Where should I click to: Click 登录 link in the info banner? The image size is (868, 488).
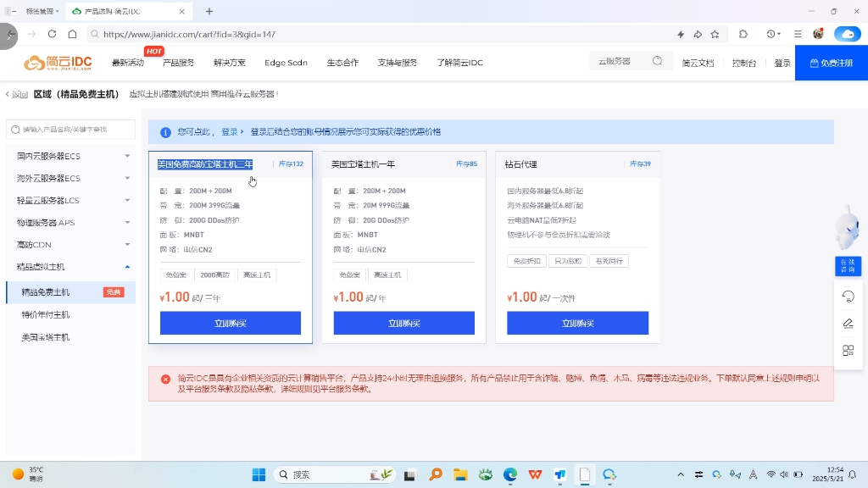tap(230, 131)
